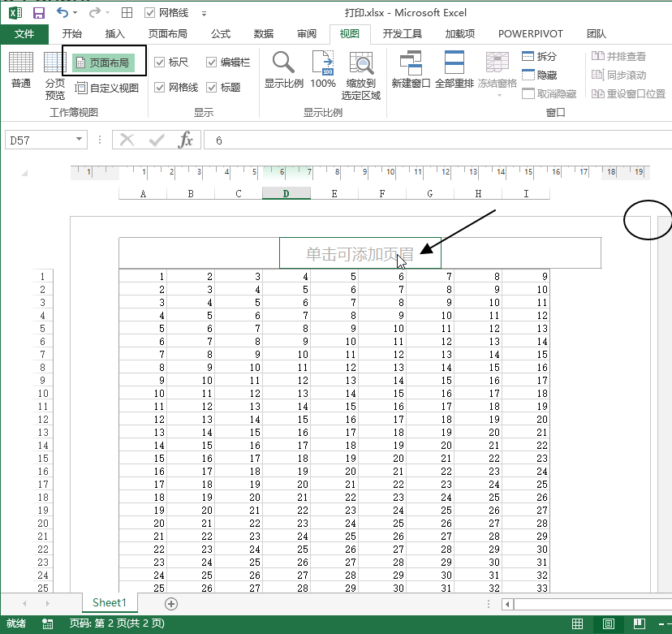Toggle the 标尺 ruler checkbox
This screenshot has height=634, width=672.
[x=160, y=63]
